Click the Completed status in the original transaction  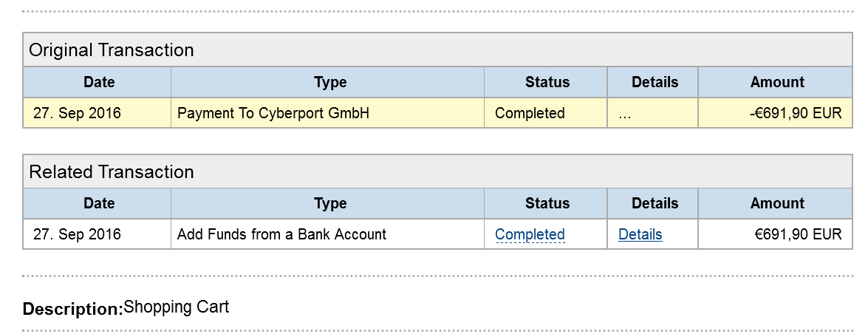point(530,113)
